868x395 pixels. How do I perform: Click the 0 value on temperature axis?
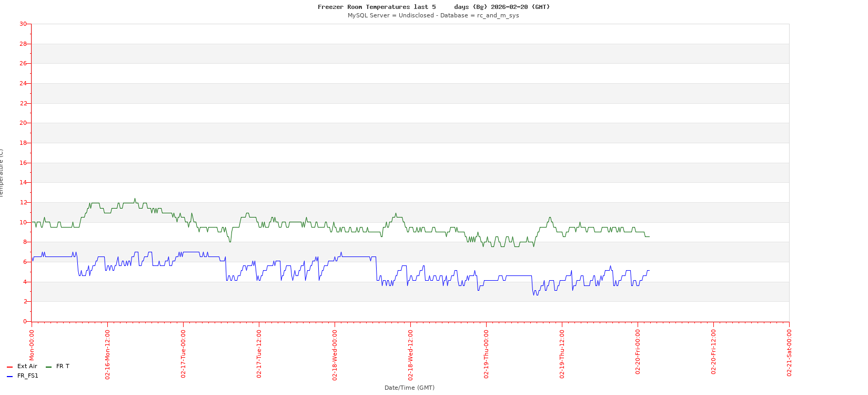(24, 322)
